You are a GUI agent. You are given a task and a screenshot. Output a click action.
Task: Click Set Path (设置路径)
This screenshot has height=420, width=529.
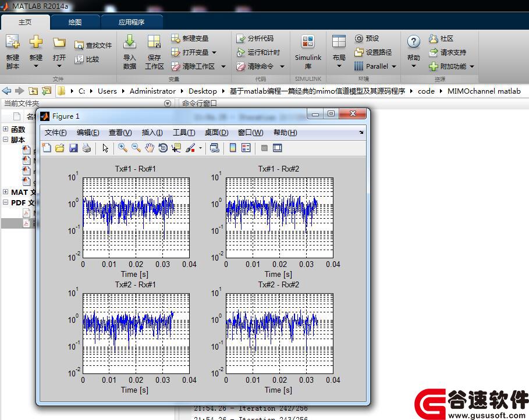(x=373, y=52)
